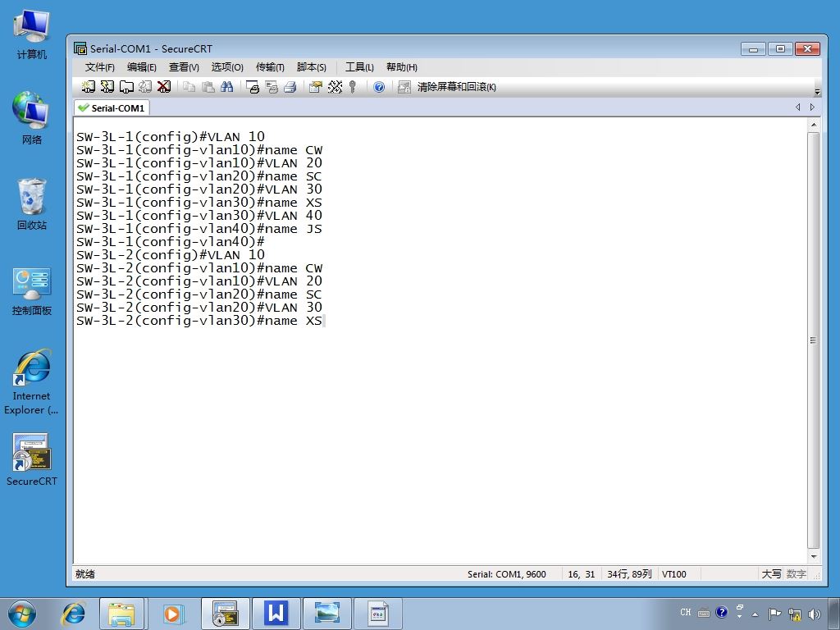Viewport: 840px width, 630px height.
Task: Click the tab scroll right arrow
Action: coord(812,107)
